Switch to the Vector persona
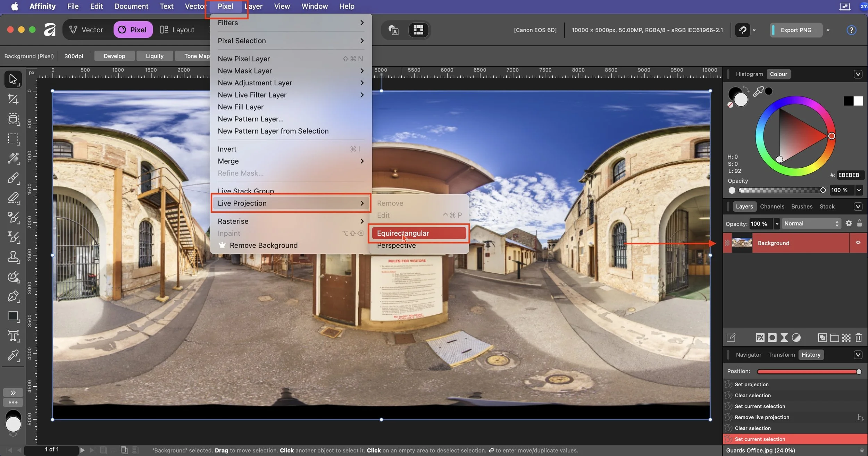The image size is (868, 456). click(86, 30)
